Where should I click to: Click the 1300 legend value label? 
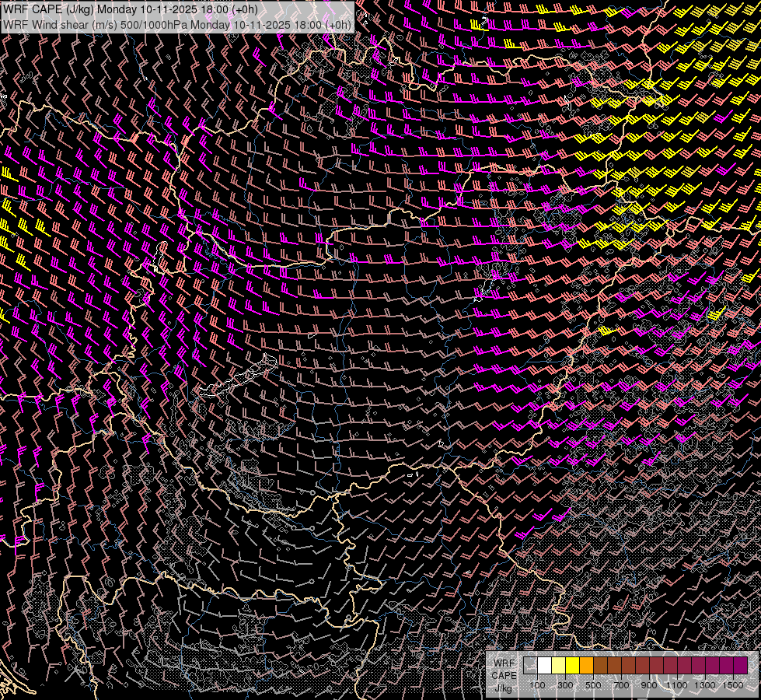click(x=705, y=685)
